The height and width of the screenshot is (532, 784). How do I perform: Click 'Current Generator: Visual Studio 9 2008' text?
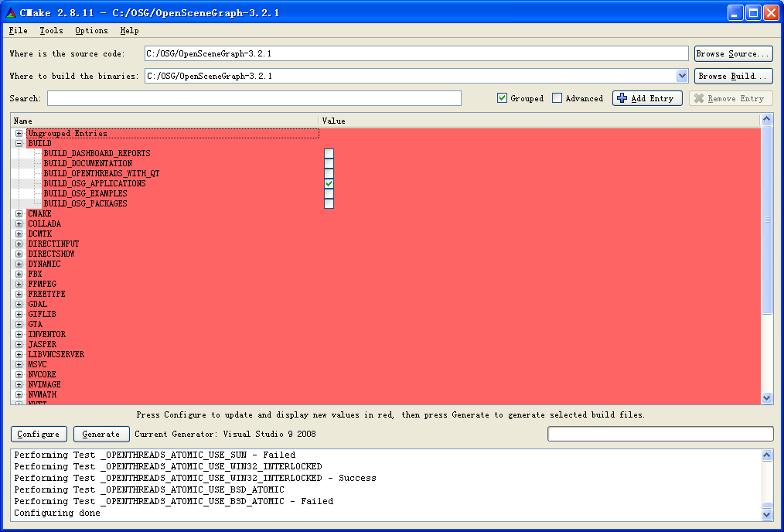[x=225, y=434]
